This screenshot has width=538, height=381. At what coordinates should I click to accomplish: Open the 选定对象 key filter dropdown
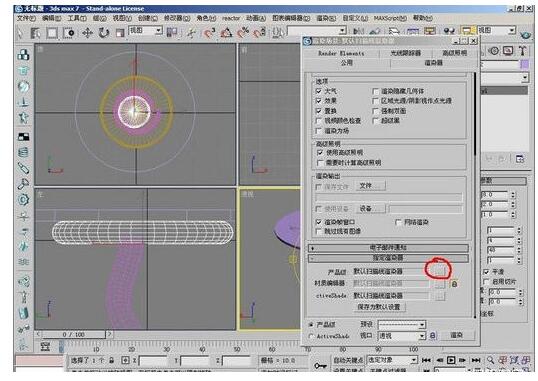click(392, 360)
